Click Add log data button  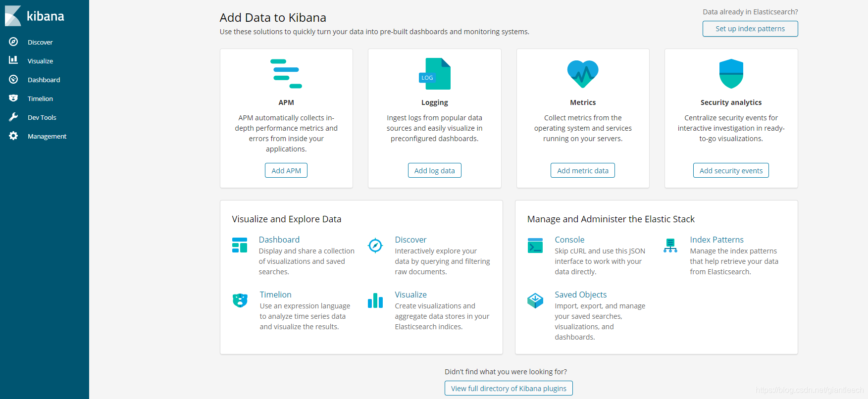[434, 170]
